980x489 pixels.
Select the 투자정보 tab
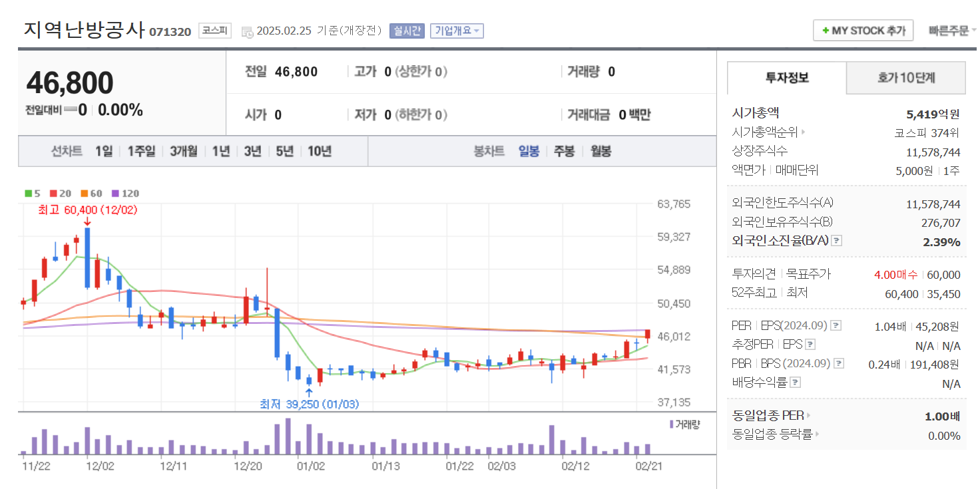click(786, 78)
